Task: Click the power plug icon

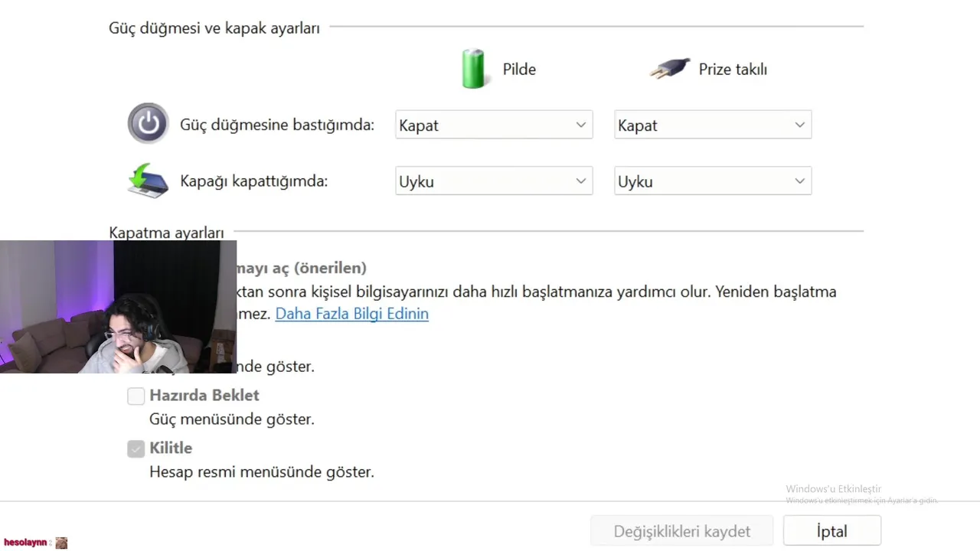Action: 670,69
